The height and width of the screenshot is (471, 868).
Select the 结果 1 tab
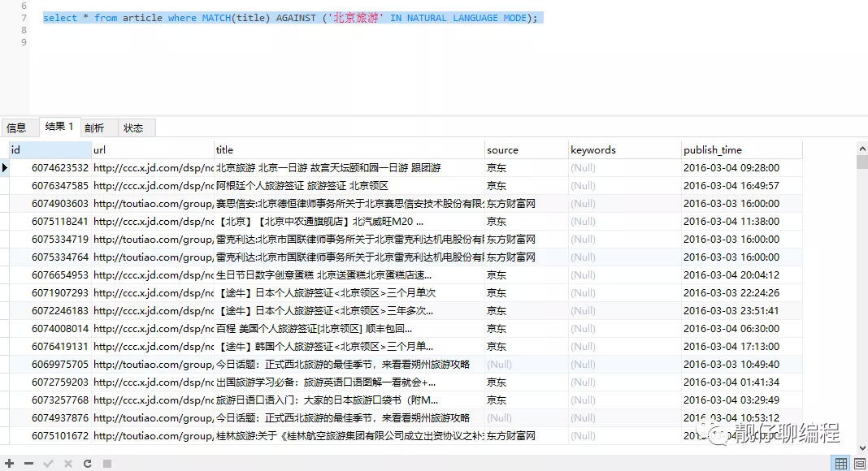pos(59,127)
